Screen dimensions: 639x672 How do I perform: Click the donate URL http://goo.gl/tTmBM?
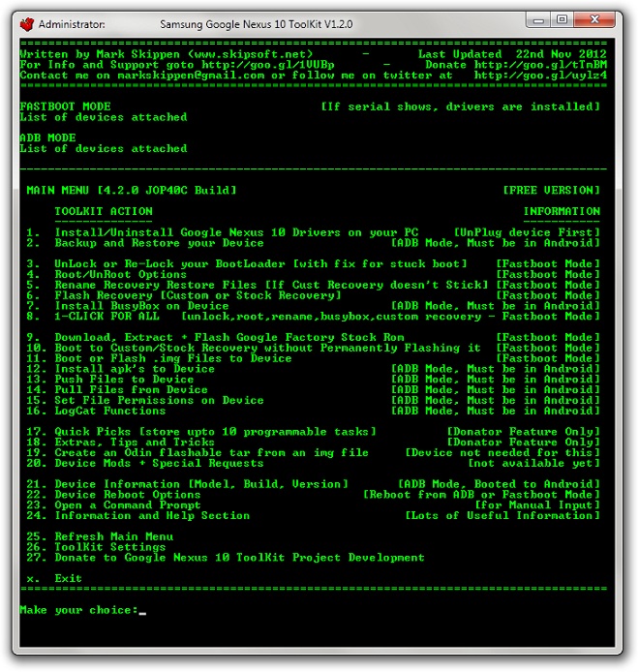[x=540, y=65]
